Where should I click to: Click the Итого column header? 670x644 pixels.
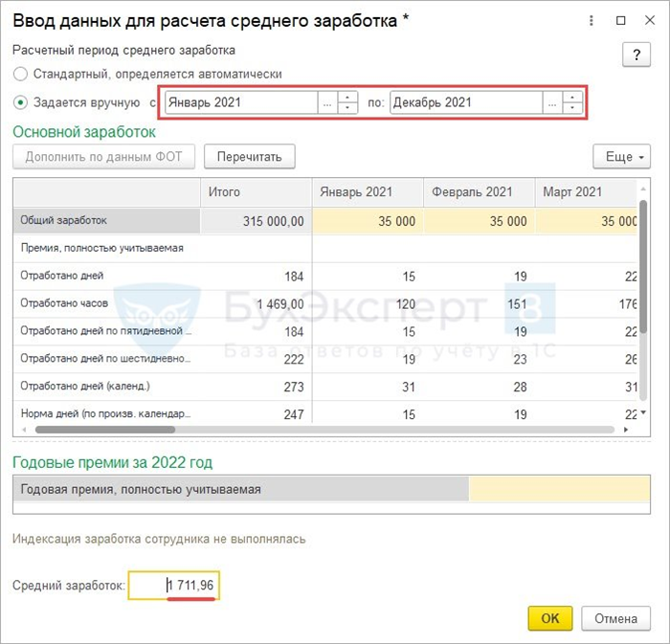(256, 192)
